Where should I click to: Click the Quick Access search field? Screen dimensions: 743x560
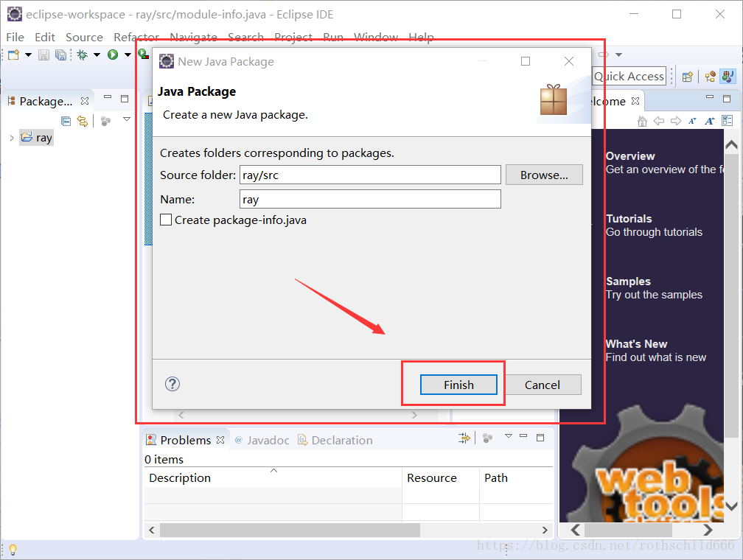coord(629,77)
